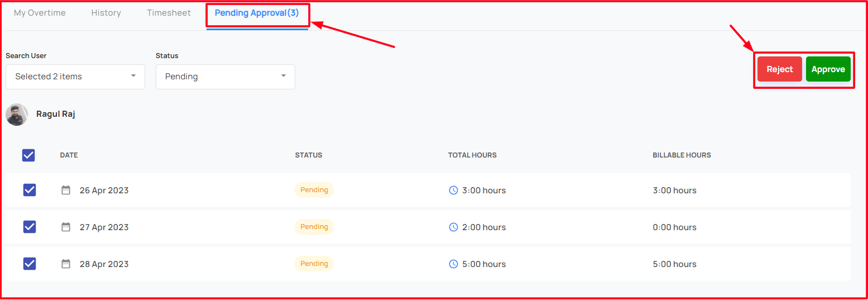Click the Pending badge for 26 Apr 2023

(314, 190)
